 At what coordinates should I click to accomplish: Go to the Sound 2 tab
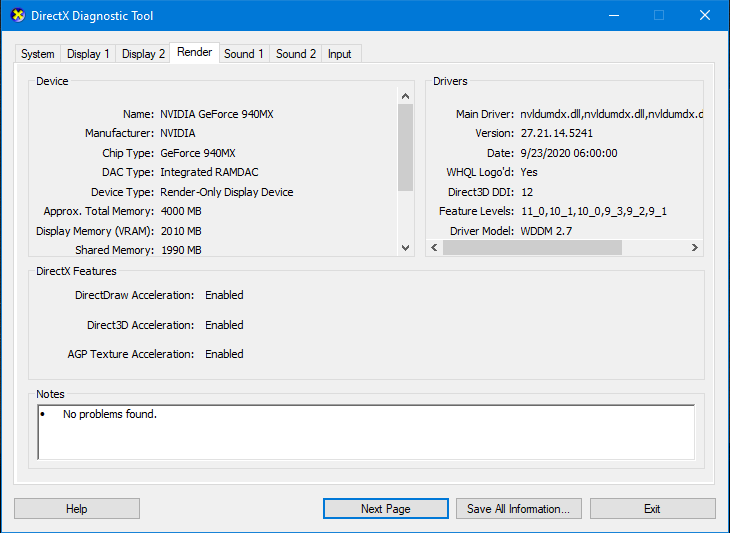[x=296, y=54]
